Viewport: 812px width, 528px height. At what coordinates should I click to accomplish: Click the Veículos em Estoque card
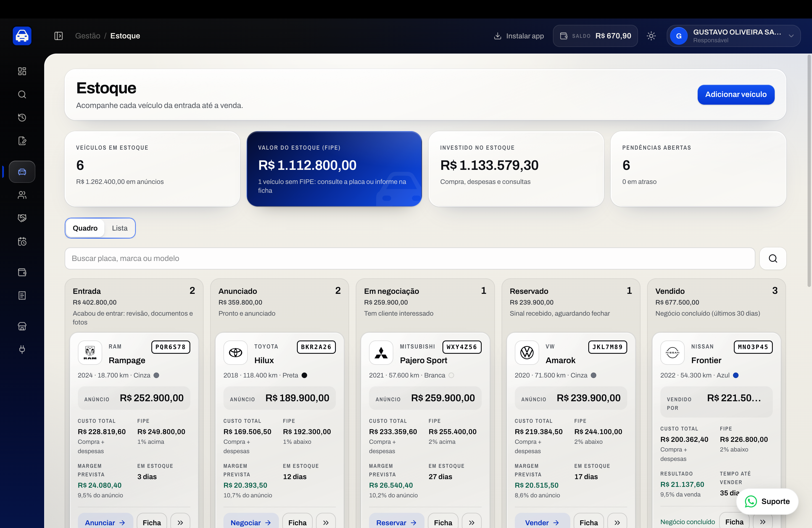[152, 169]
